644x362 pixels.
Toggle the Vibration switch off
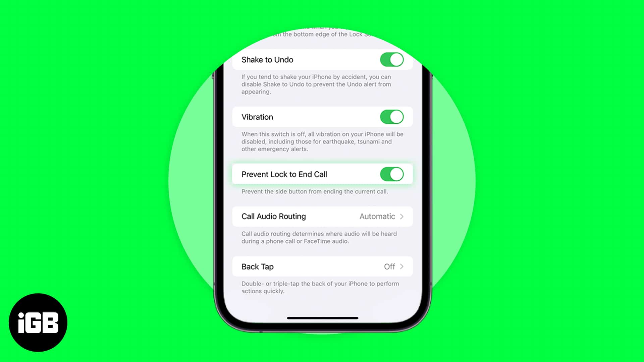(x=392, y=117)
